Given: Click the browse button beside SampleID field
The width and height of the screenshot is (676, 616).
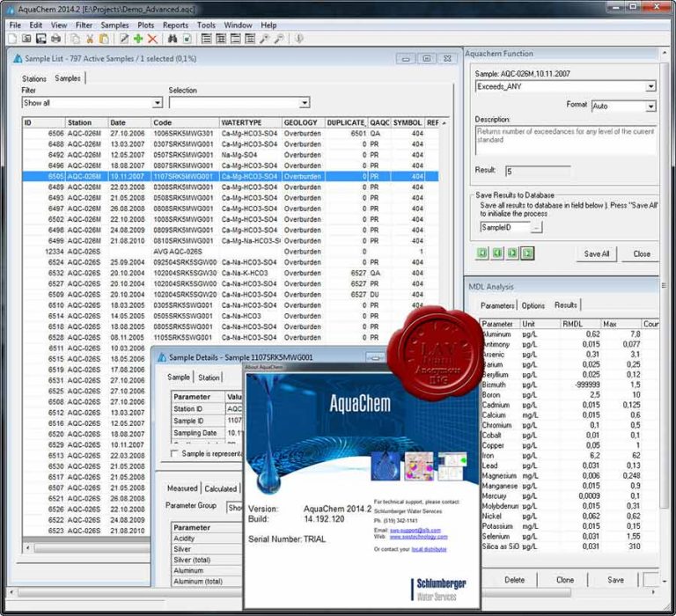Looking at the screenshot, I should point(536,227).
